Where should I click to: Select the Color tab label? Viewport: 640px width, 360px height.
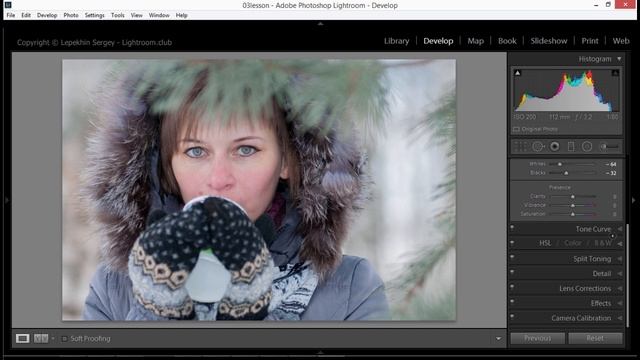pyautogui.click(x=573, y=243)
